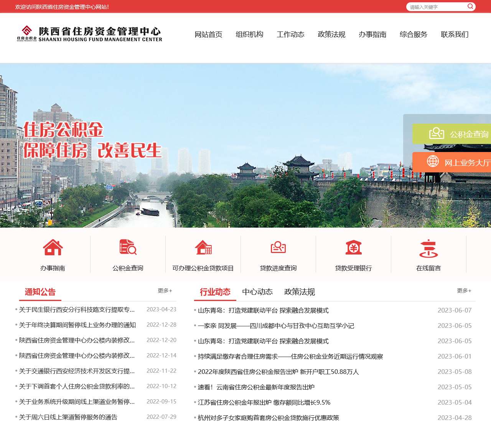This screenshot has height=448, width=491.
Task: Open notice 关于下调首套个人住房公积金贷款利率的...
Action: (77, 386)
